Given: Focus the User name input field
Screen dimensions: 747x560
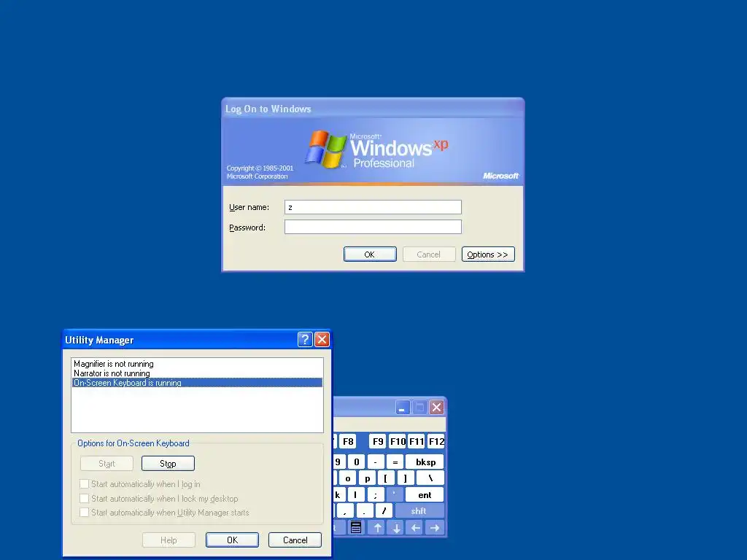Looking at the screenshot, I should (x=373, y=207).
